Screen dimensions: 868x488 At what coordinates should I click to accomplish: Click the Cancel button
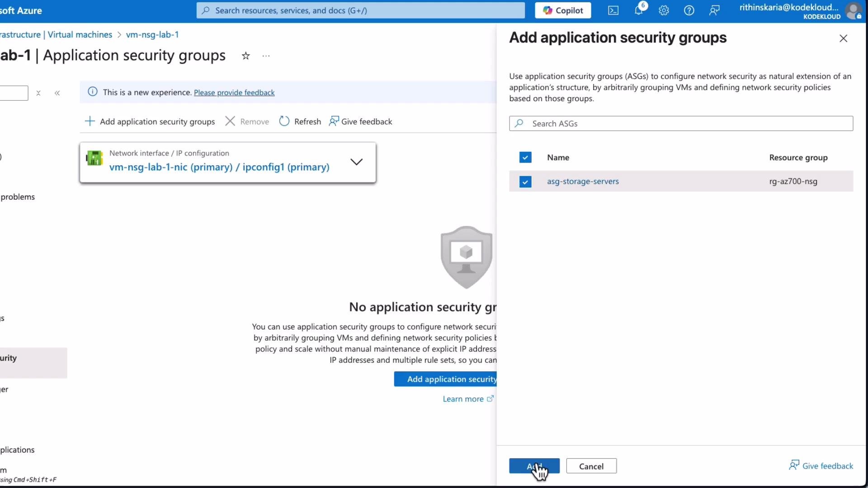[x=591, y=466]
